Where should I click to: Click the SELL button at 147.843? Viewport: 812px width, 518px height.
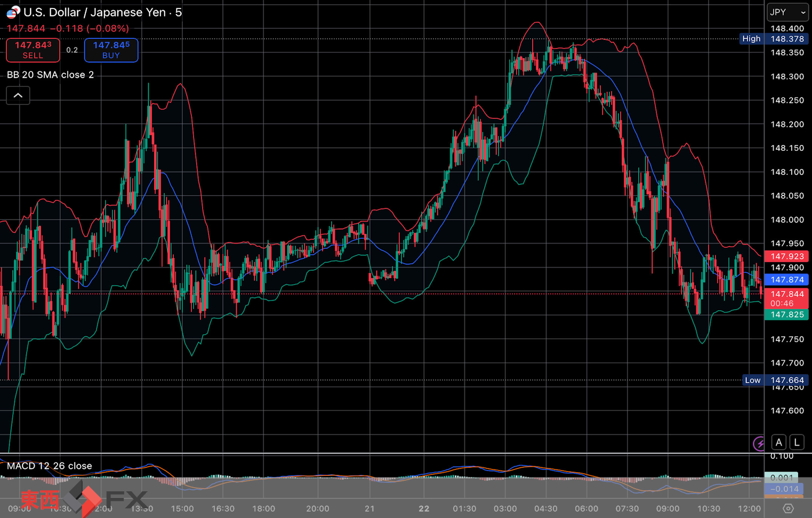(x=33, y=50)
